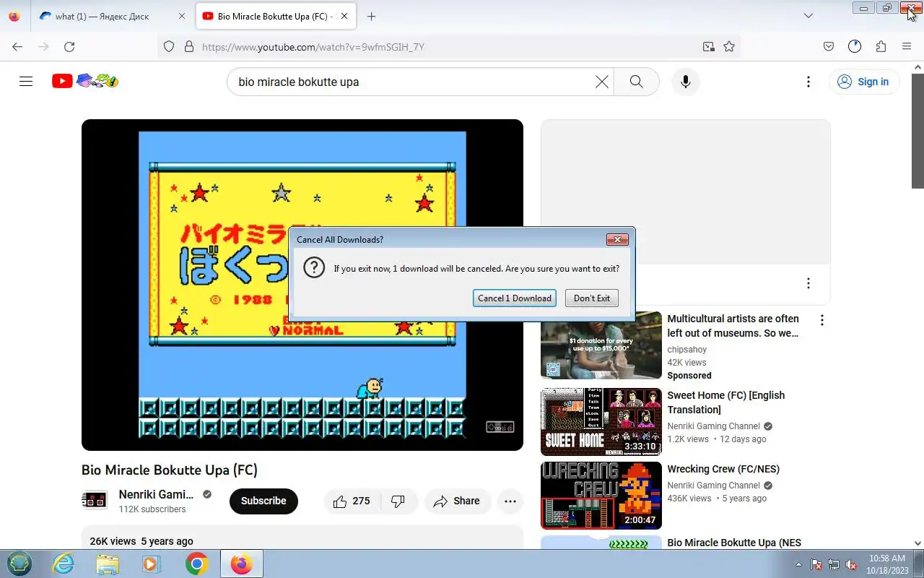Open the Firefox application menu
Screen dimensions: 924x578
[907, 46]
